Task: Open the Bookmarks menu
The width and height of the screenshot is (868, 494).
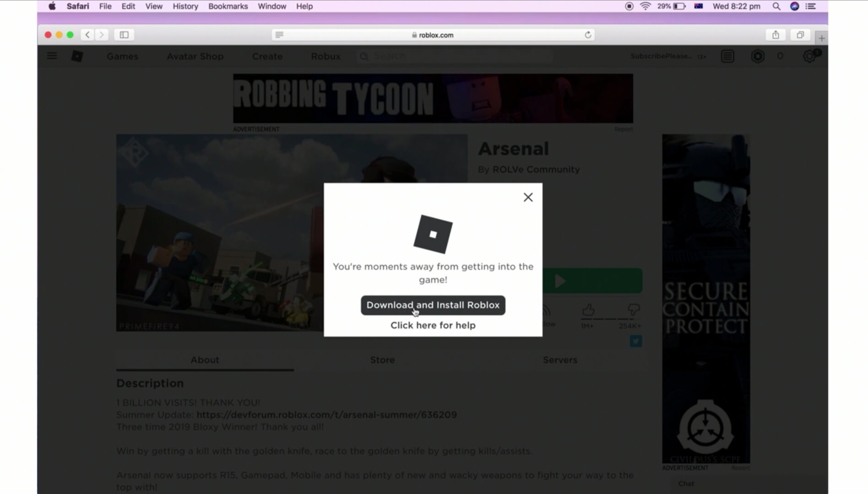Action: [228, 6]
